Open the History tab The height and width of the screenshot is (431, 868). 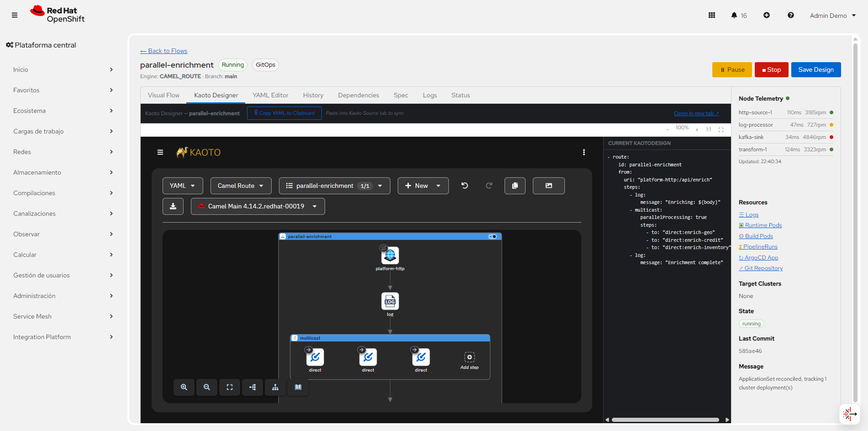pyautogui.click(x=313, y=95)
